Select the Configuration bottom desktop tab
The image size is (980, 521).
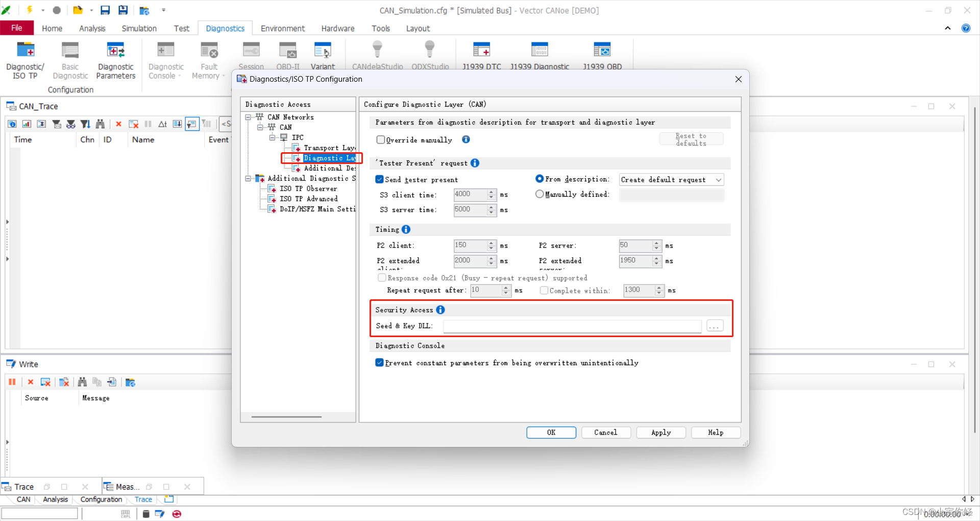101,500
